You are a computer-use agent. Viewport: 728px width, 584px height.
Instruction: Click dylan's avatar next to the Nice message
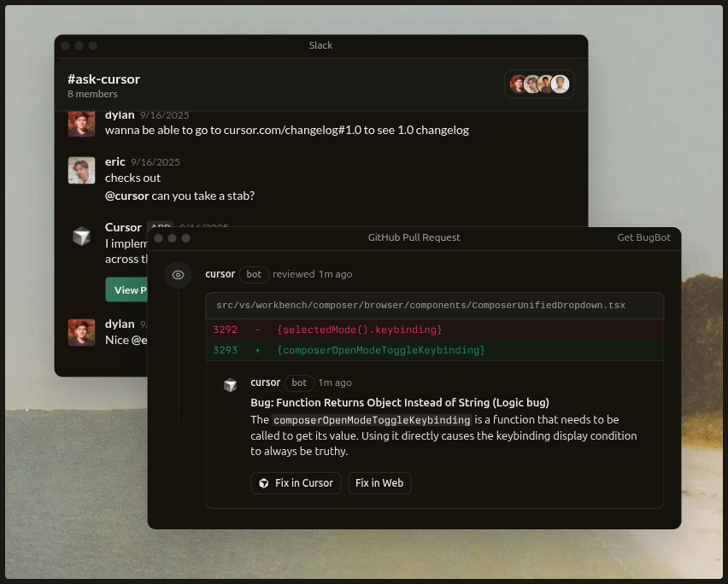coord(81,332)
